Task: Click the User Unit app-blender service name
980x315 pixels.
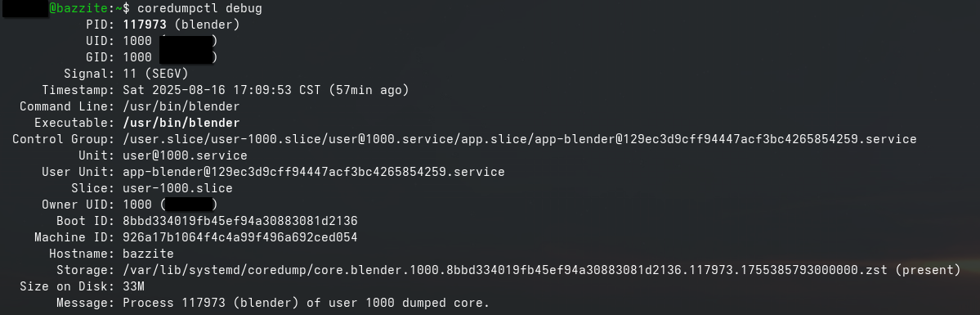Action: (314, 172)
